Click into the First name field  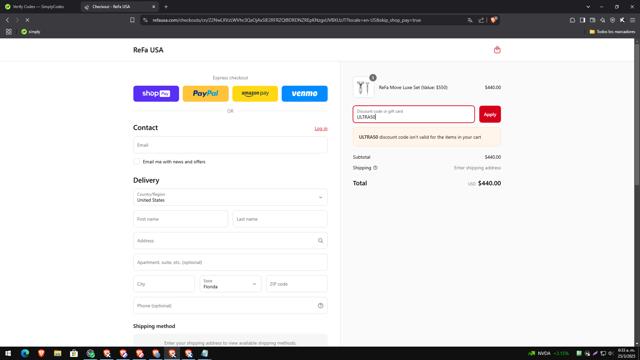[x=180, y=219]
